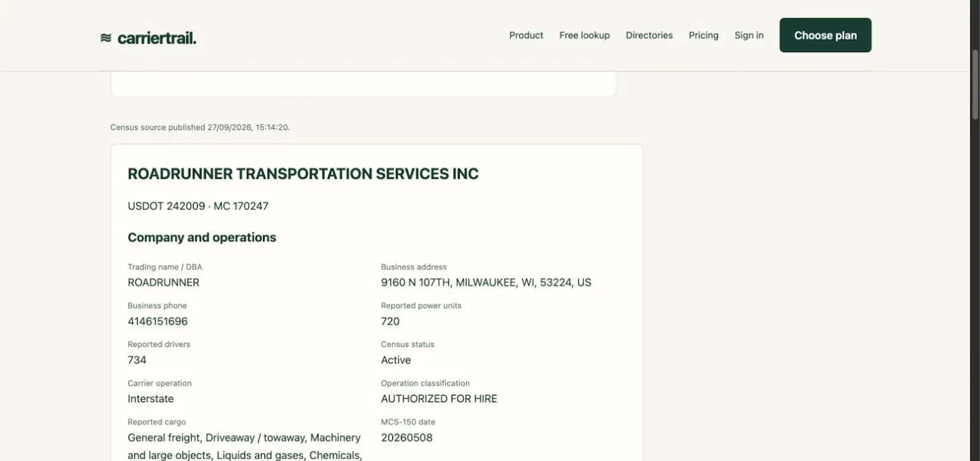Viewport: 980px width, 461px height.
Task: Open the Product menu item
Action: tap(526, 36)
